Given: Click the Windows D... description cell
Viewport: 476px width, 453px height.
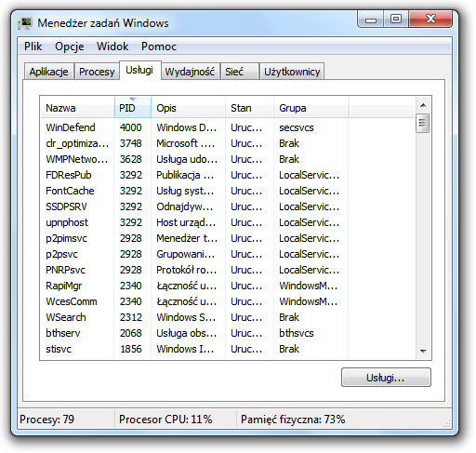Looking at the screenshot, I should [187, 127].
